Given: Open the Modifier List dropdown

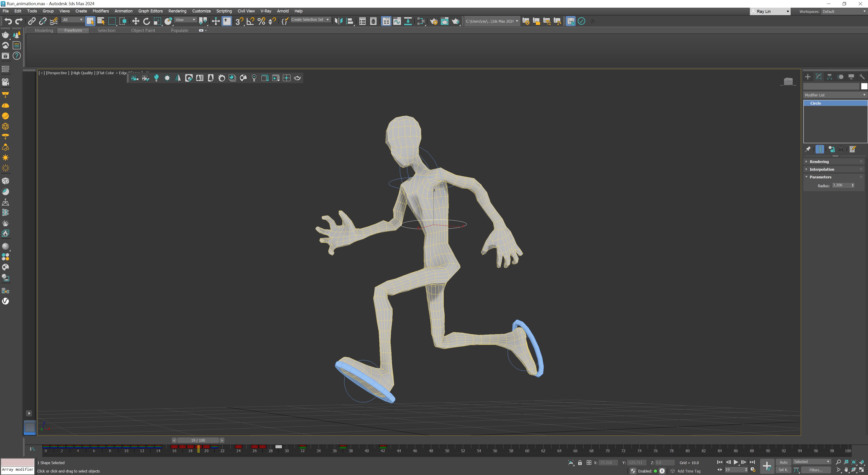Looking at the screenshot, I should coord(835,95).
